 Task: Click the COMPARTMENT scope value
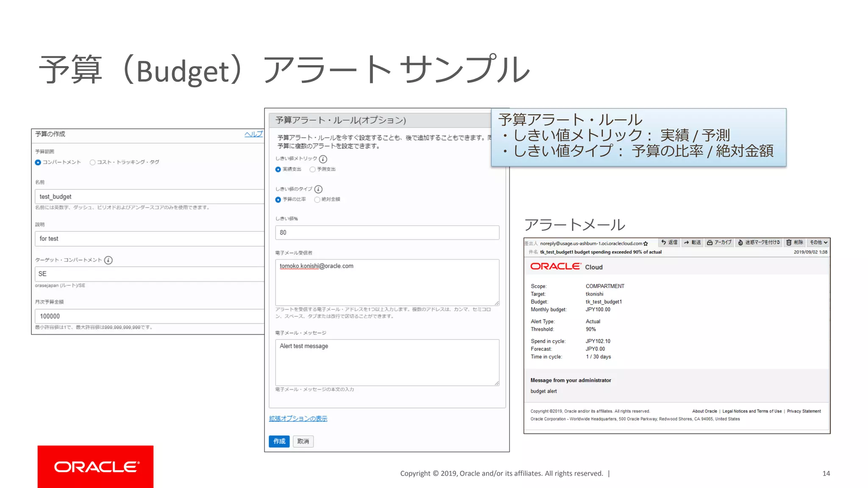point(605,286)
